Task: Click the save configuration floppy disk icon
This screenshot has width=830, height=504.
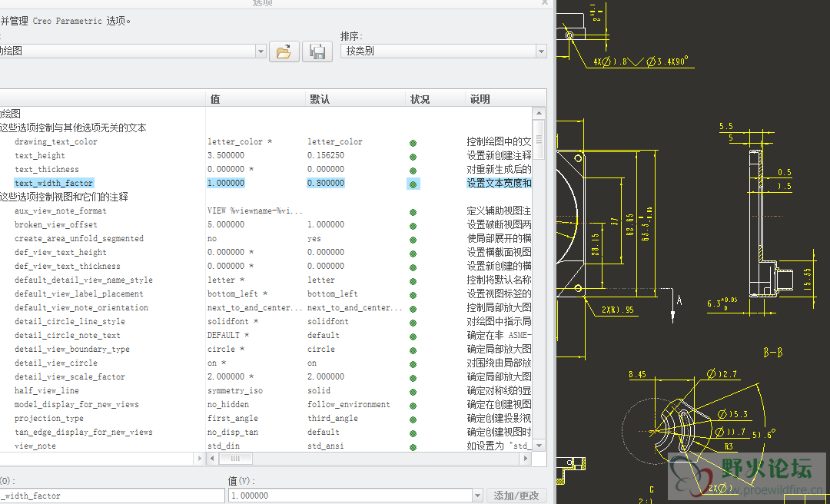Action: pos(317,51)
